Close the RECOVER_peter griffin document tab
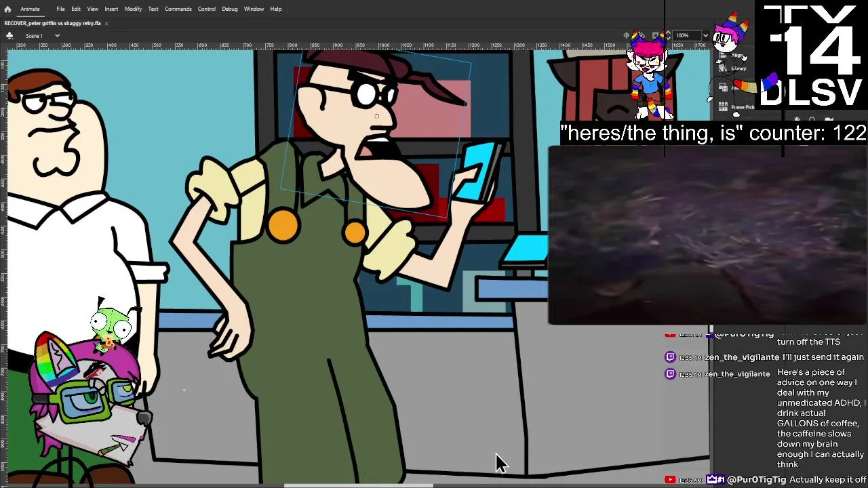This screenshot has height=488, width=868. tap(106, 23)
